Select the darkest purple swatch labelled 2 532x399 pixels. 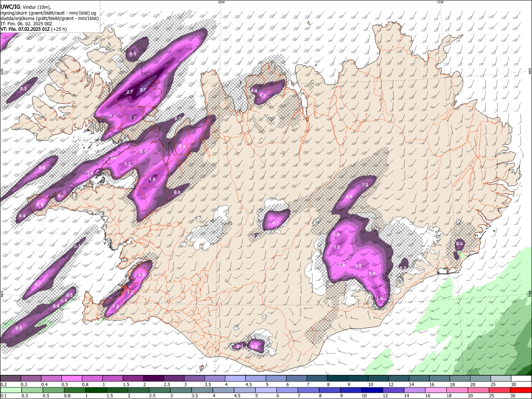(153, 379)
